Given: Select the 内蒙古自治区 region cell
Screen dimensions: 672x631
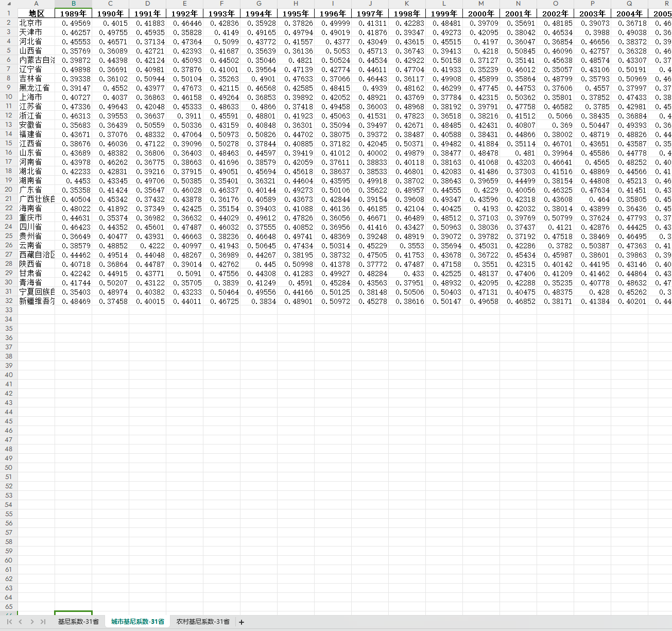Looking at the screenshot, I should [x=36, y=60].
